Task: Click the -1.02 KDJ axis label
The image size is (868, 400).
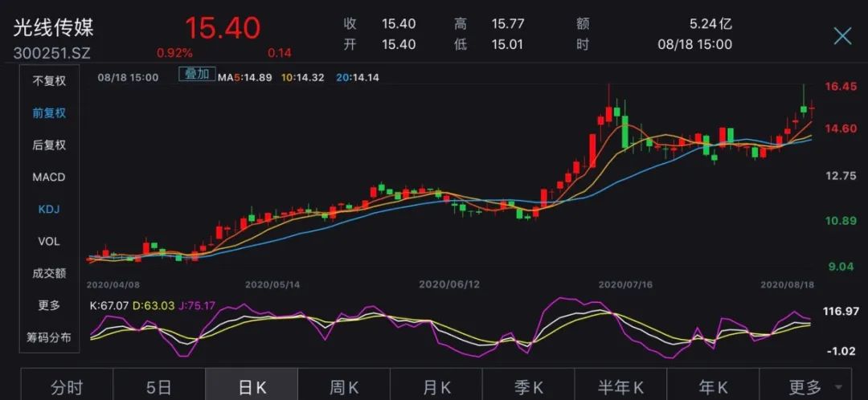Action: [x=842, y=351]
